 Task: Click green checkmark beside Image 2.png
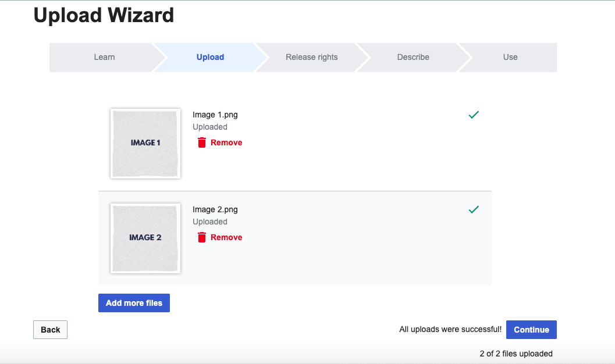474,209
